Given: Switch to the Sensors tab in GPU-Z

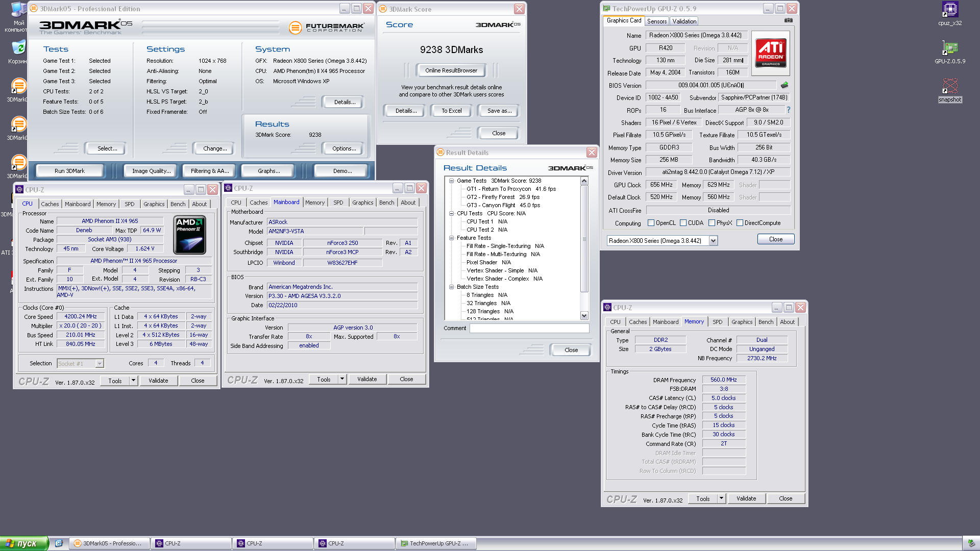Looking at the screenshot, I should [657, 21].
